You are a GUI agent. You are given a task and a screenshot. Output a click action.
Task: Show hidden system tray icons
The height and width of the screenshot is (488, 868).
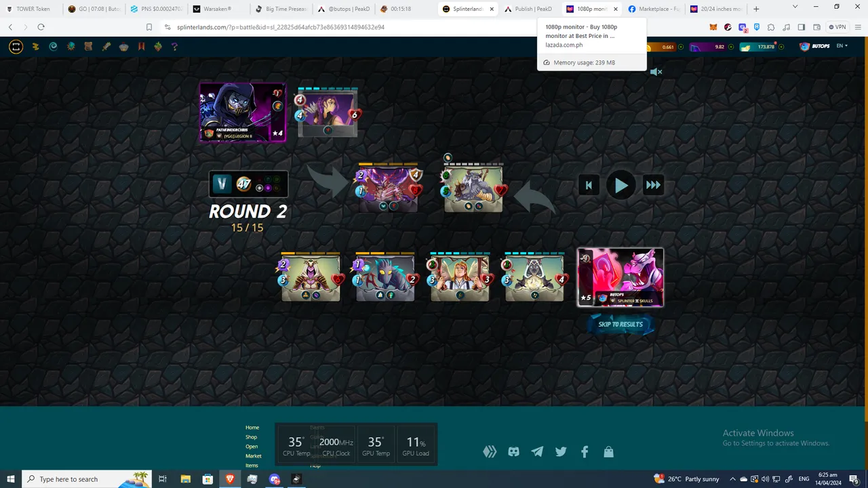click(732, 479)
